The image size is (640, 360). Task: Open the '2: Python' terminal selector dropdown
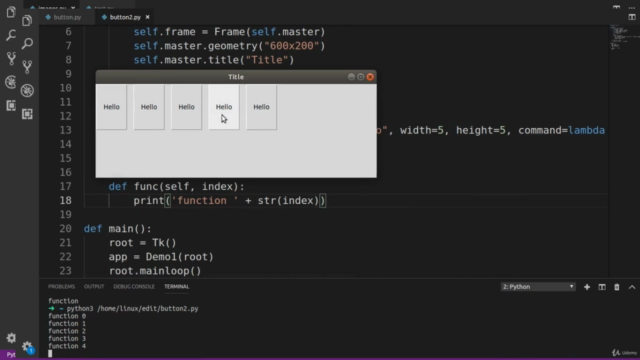click(538, 287)
